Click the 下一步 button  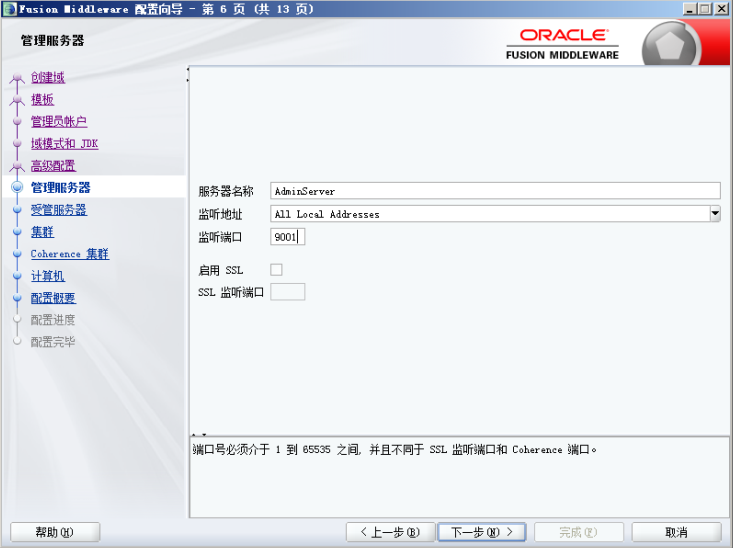481,532
